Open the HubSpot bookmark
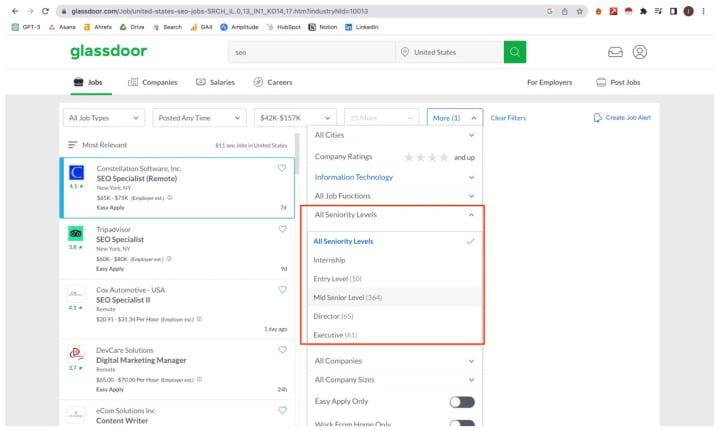 [283, 27]
